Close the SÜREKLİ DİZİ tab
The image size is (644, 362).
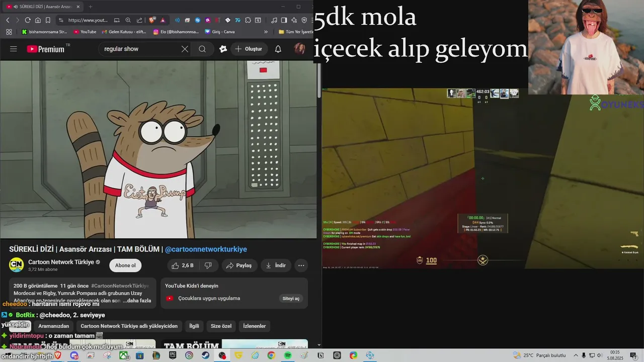[x=79, y=7]
